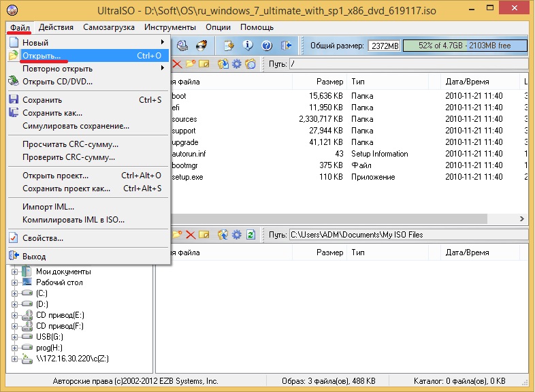Select Сохранить как... menu entry

[x=88, y=112]
